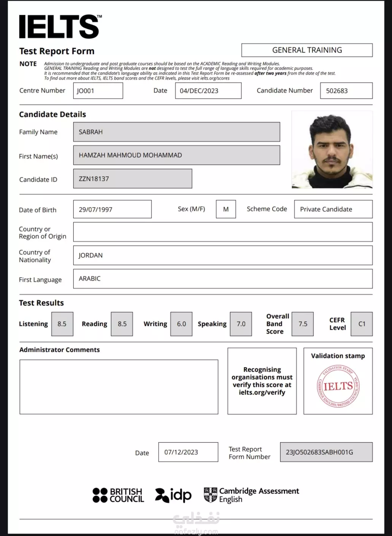
Task: Click the Listening score box 8.5
Action: click(x=62, y=324)
